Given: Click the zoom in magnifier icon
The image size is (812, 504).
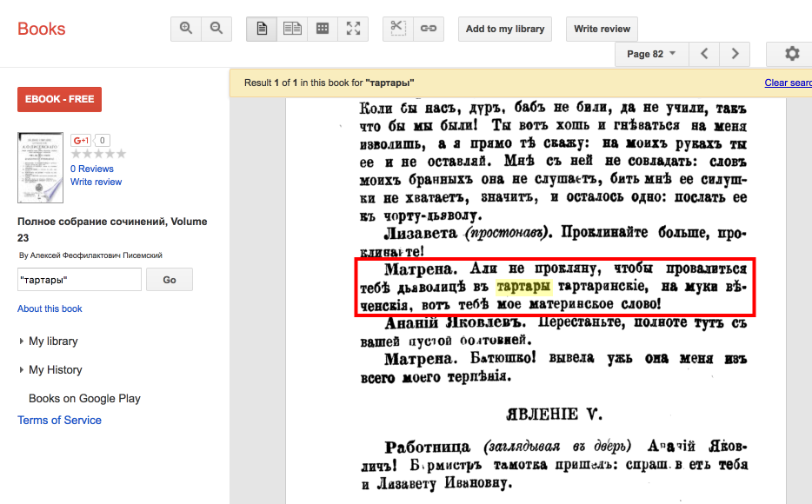Looking at the screenshot, I should 186,29.
